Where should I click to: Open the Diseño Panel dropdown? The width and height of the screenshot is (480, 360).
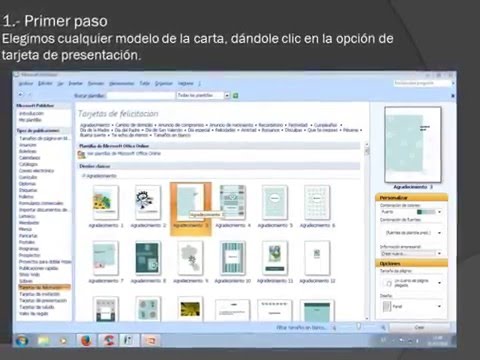click(439, 306)
